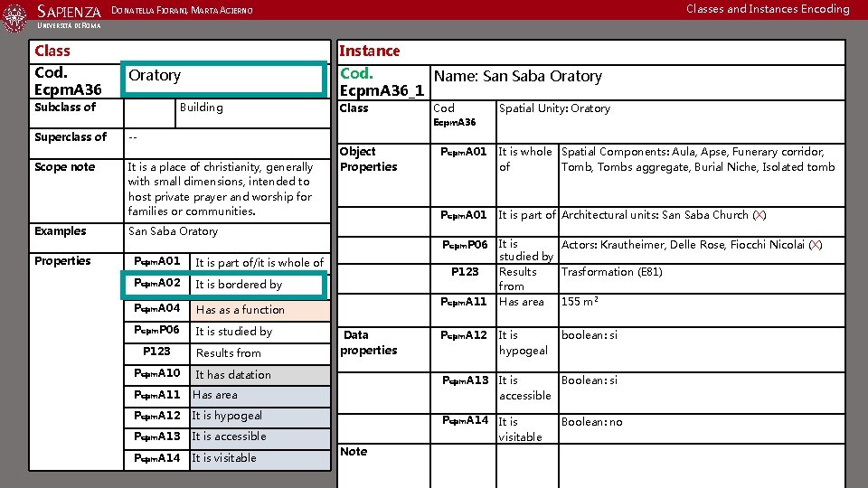Image resolution: width=868 pixels, height=488 pixels.
Task: Click the 'Object Properties' label
Action: tap(369, 159)
